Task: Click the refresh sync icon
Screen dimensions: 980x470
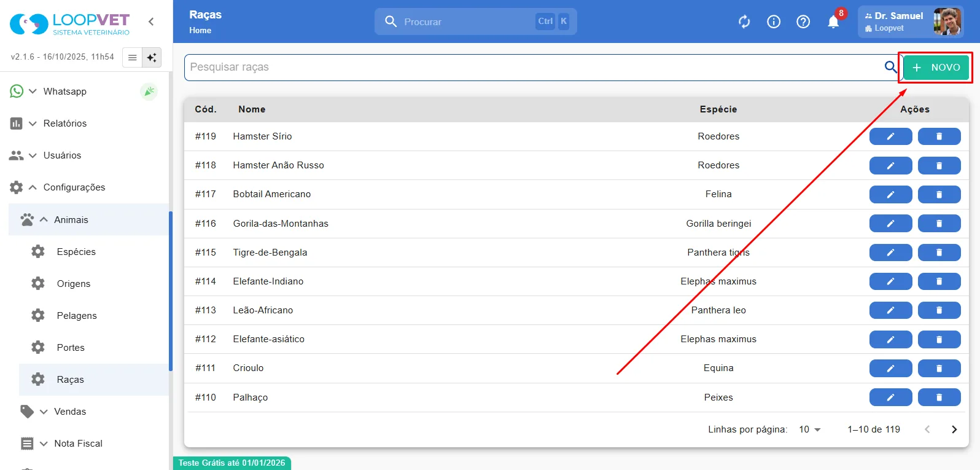Action: coord(744,22)
